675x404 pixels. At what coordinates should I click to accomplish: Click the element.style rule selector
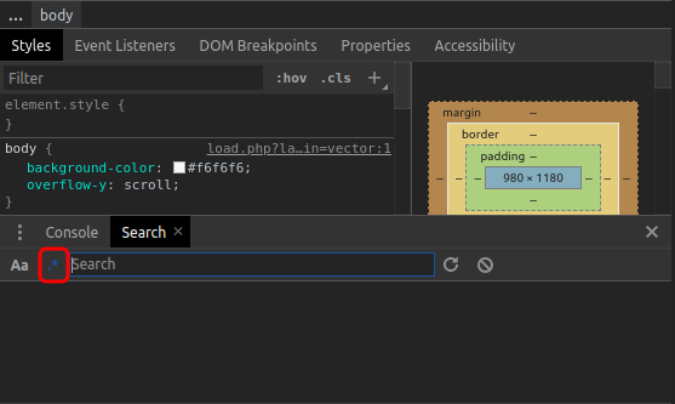click(x=57, y=105)
